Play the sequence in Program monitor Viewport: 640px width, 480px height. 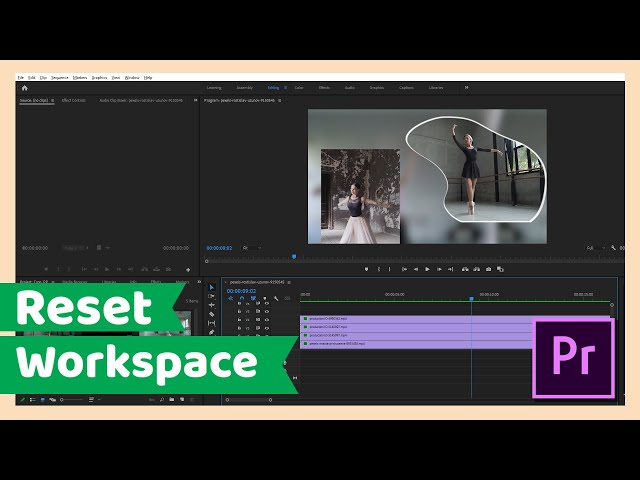(x=427, y=269)
